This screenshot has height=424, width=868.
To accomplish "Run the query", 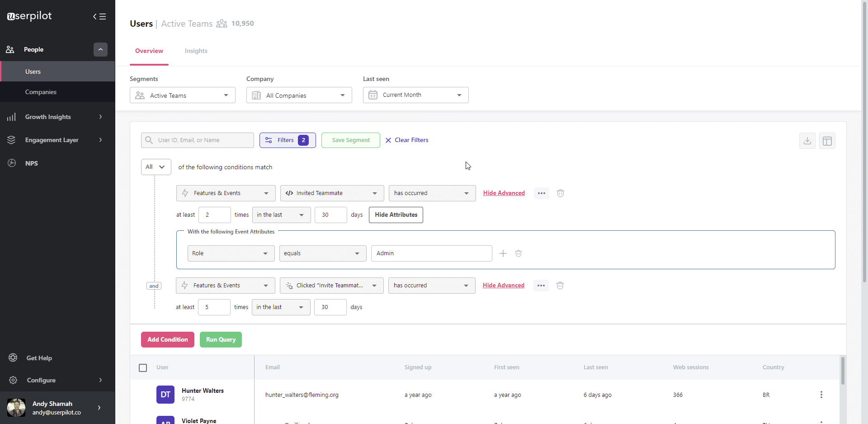I will (x=220, y=339).
